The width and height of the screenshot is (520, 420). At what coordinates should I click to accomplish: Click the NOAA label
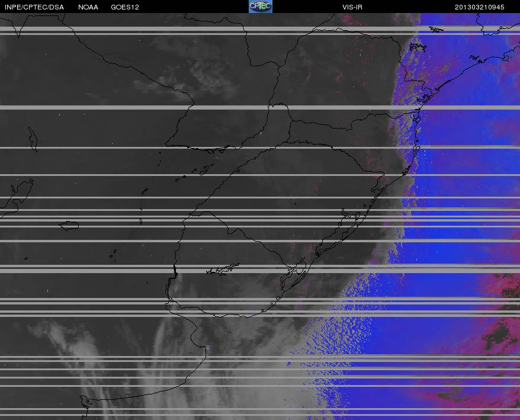click(88, 7)
